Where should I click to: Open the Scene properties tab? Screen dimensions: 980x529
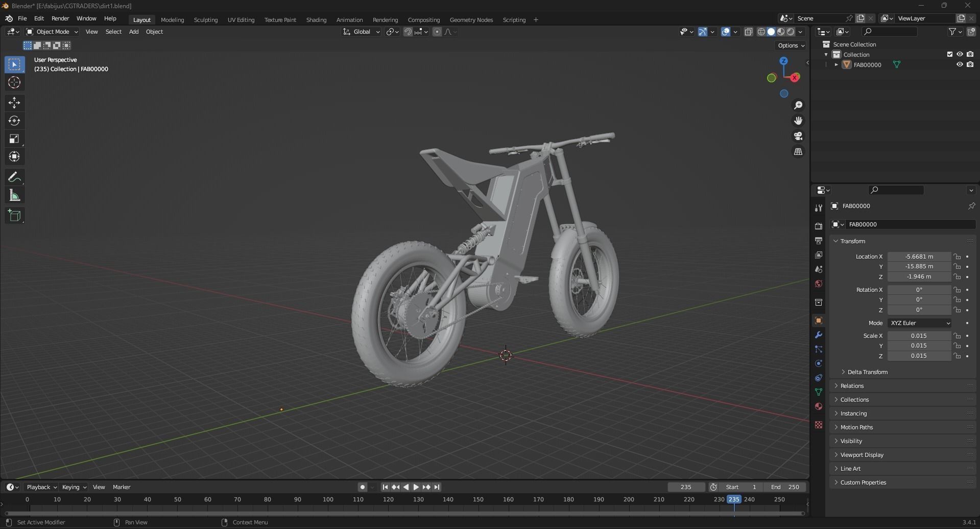pos(819,269)
